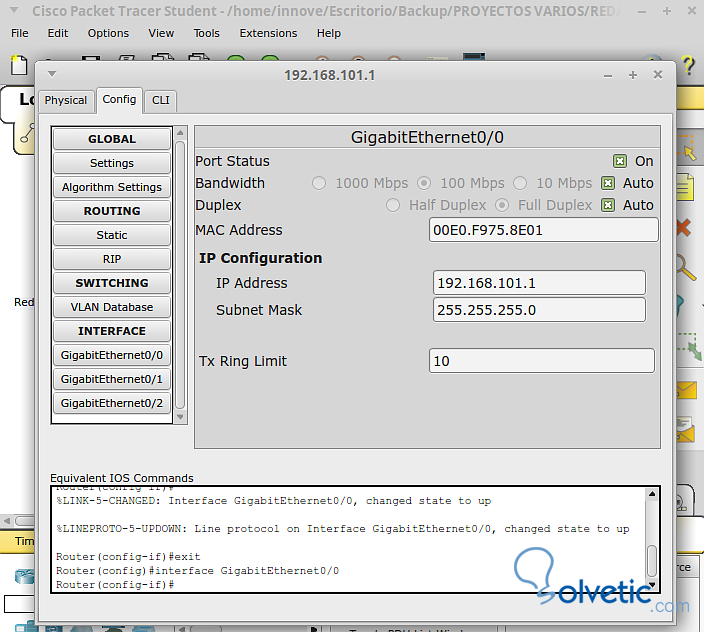
Task: Click the Routers device category icon
Action: pyautogui.click(x=24, y=576)
